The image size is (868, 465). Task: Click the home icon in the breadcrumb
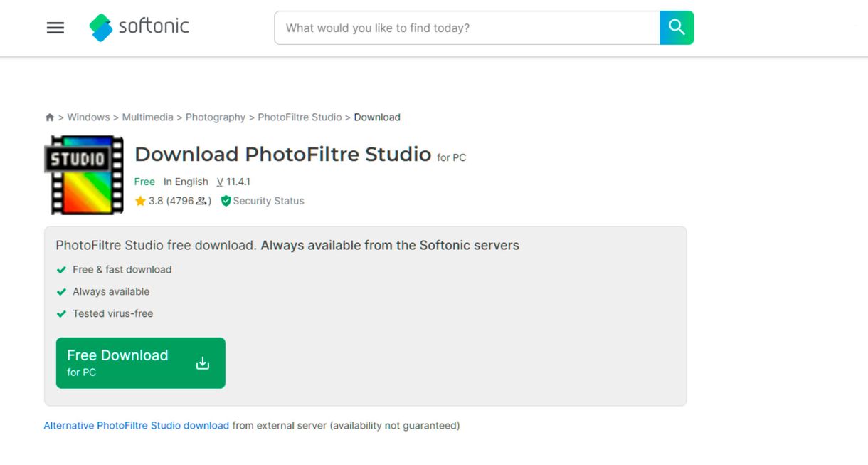point(49,117)
